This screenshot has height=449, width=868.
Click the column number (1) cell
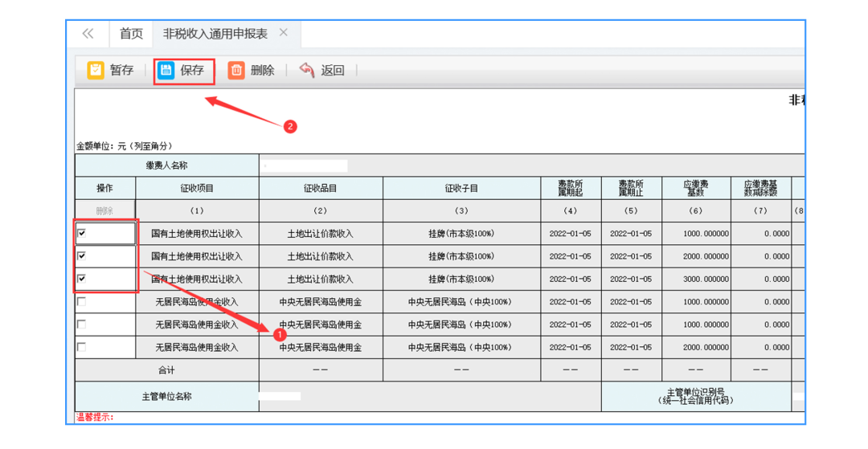[x=197, y=210]
